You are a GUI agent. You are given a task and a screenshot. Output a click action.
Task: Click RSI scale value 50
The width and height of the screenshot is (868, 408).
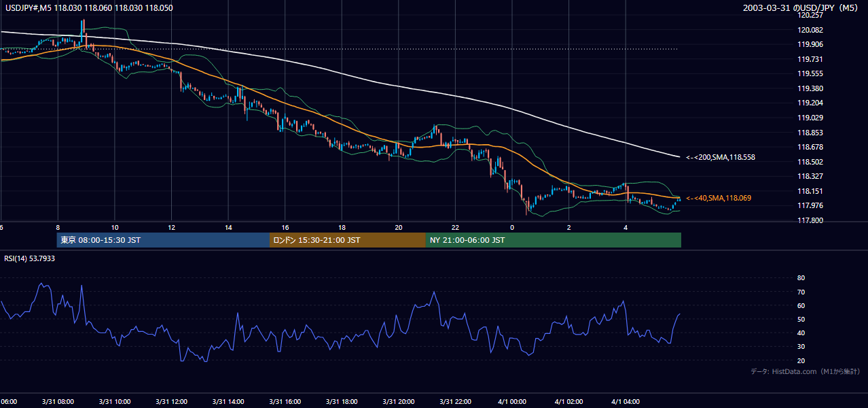[x=801, y=319]
